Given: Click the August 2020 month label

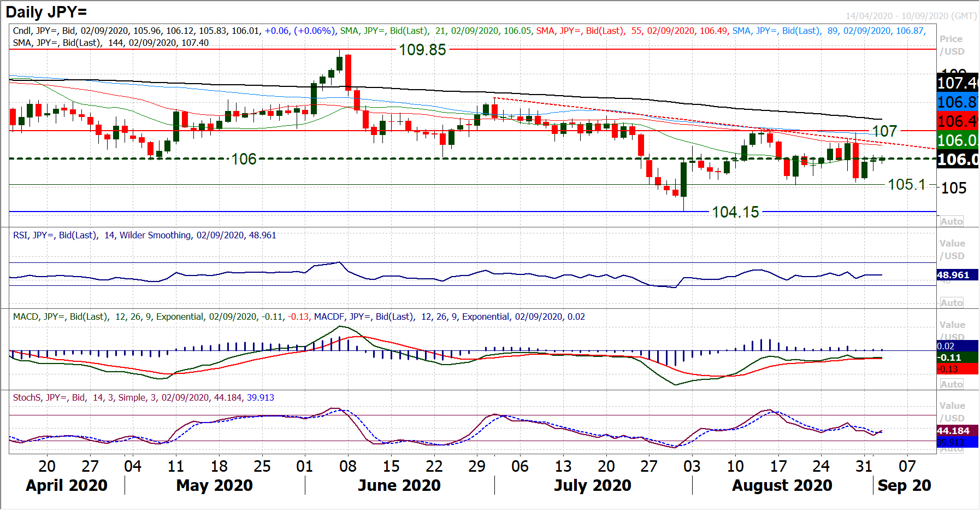Looking at the screenshot, I should 782,485.
